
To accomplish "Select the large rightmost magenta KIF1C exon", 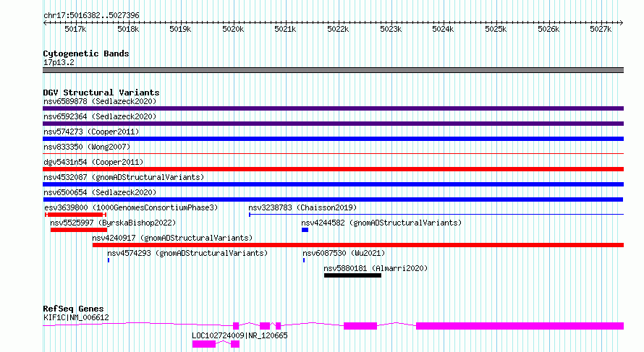I will [x=520, y=326].
